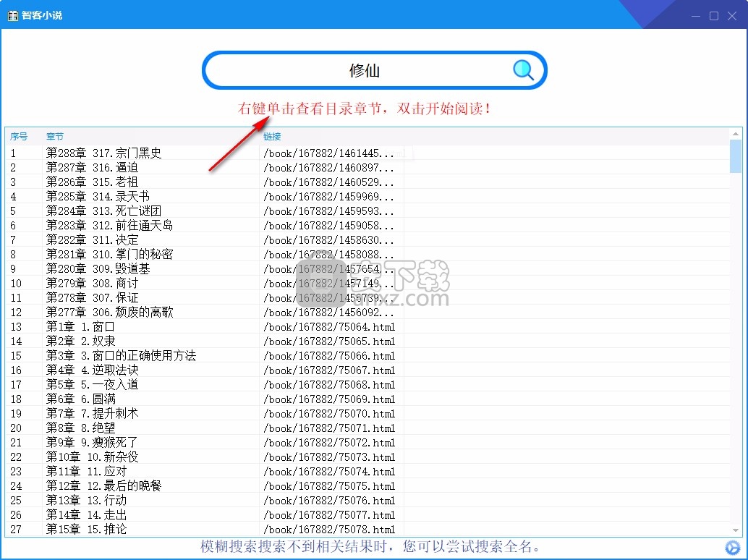Viewport: 748px width, 560px height.
Task: Click link /book/167882/75064.html
Action: [329, 327]
